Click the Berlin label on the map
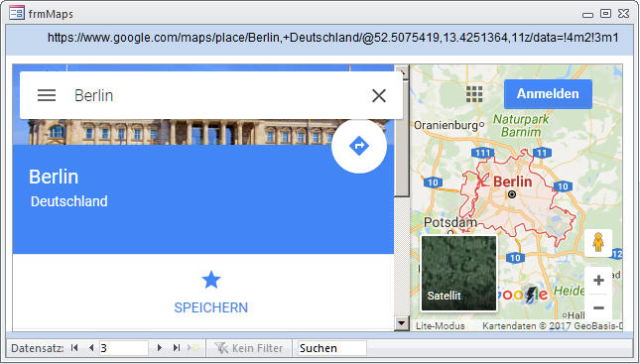Screen dimensions: 640x364 point(513,182)
